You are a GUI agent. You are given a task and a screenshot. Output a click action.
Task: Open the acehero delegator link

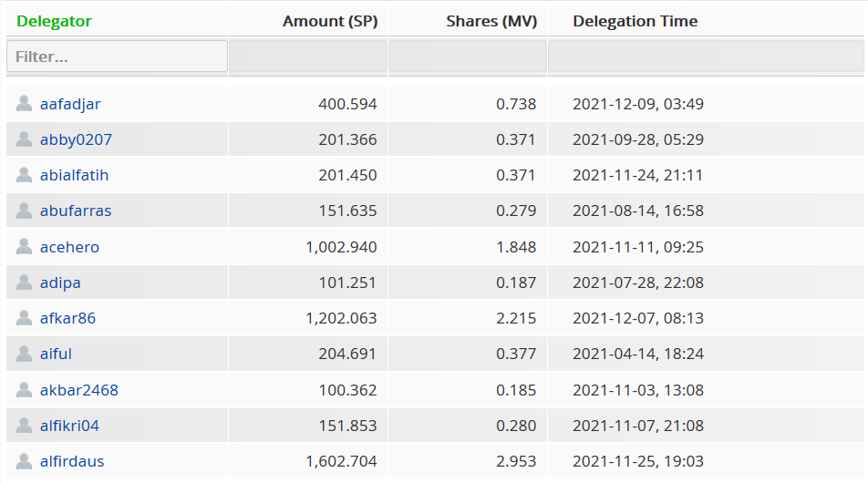tap(69, 247)
